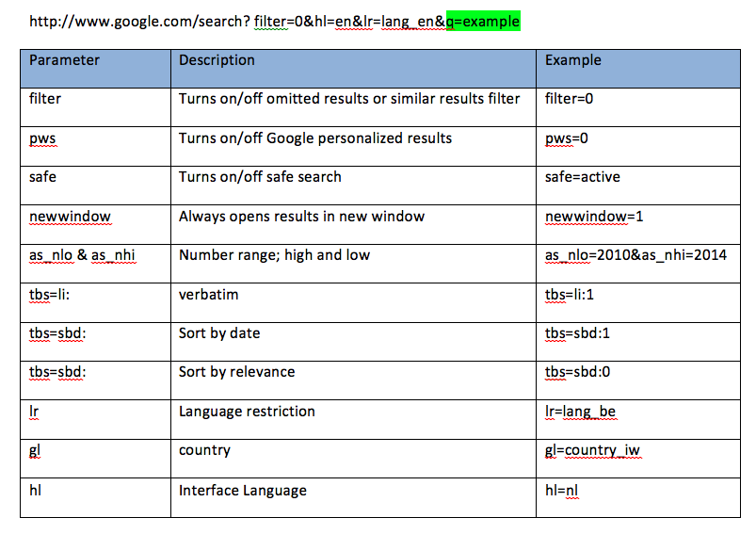Screen dimensions: 756x534
Task: Click the pws parameter cell
Action: pyautogui.click(x=42, y=138)
